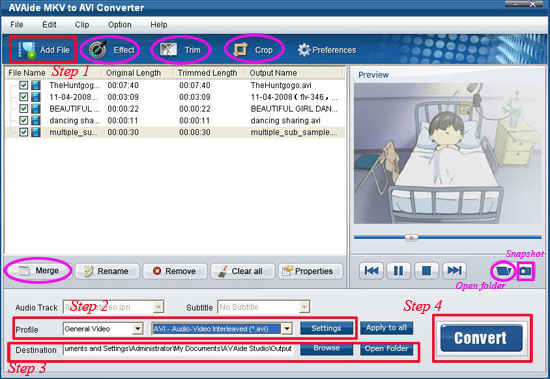
Task: Uncheck the dancing sha file checkbox
Action: pyautogui.click(x=24, y=120)
